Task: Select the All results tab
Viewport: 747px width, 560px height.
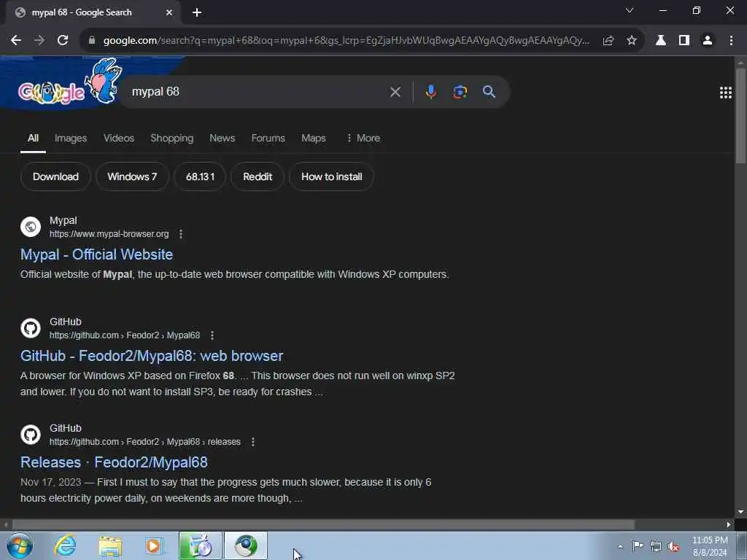Action: point(33,138)
